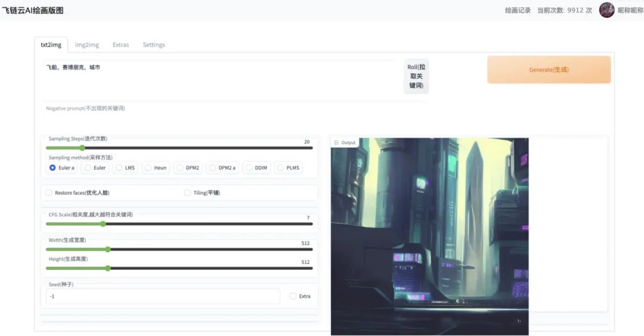Click the Output image icon label
644x336 pixels.
[x=345, y=143]
